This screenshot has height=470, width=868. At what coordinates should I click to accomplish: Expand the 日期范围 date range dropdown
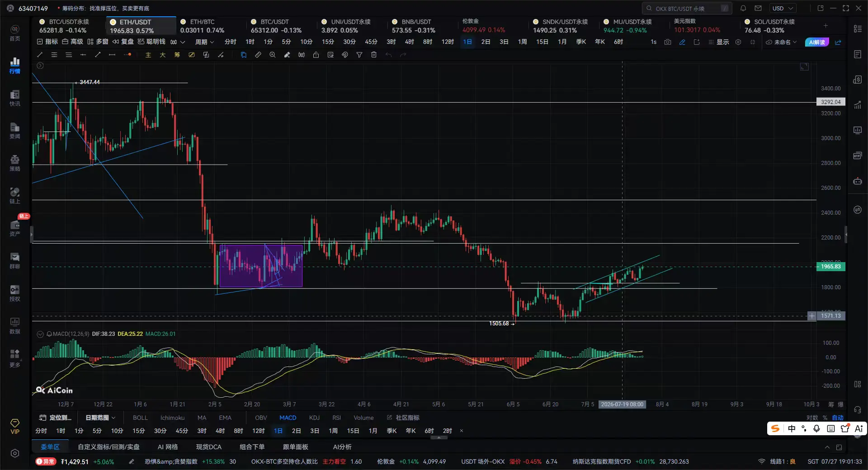pos(100,418)
